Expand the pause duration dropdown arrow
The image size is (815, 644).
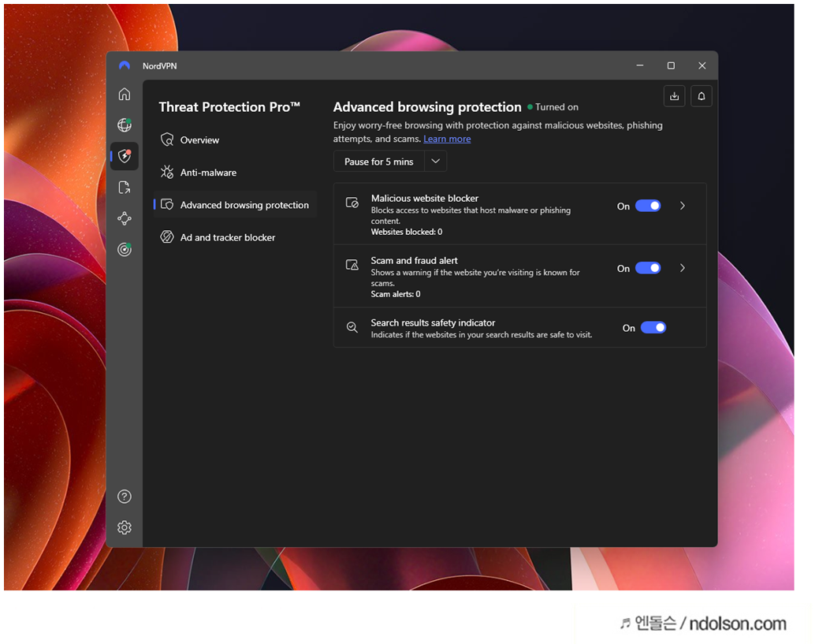coord(436,161)
